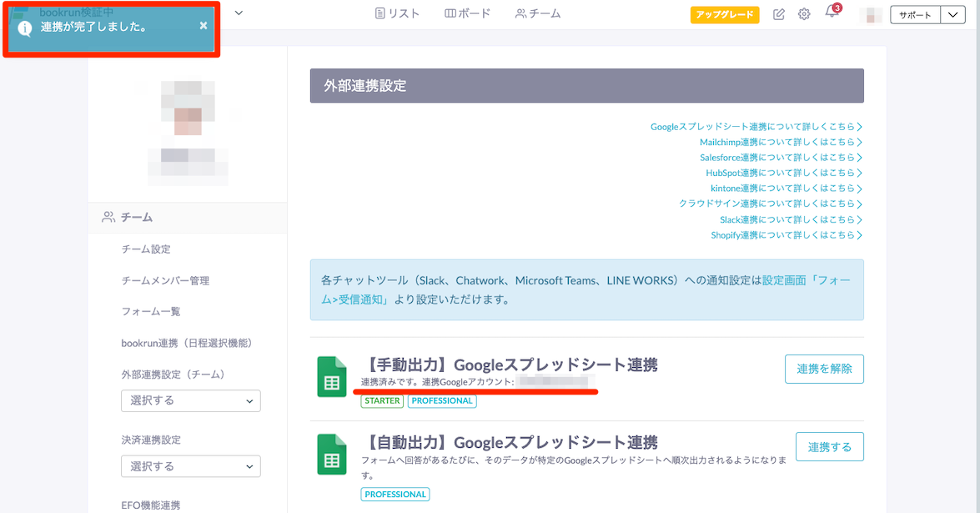Open settings via the gear icon
The height and width of the screenshot is (513, 980).
[x=804, y=14]
